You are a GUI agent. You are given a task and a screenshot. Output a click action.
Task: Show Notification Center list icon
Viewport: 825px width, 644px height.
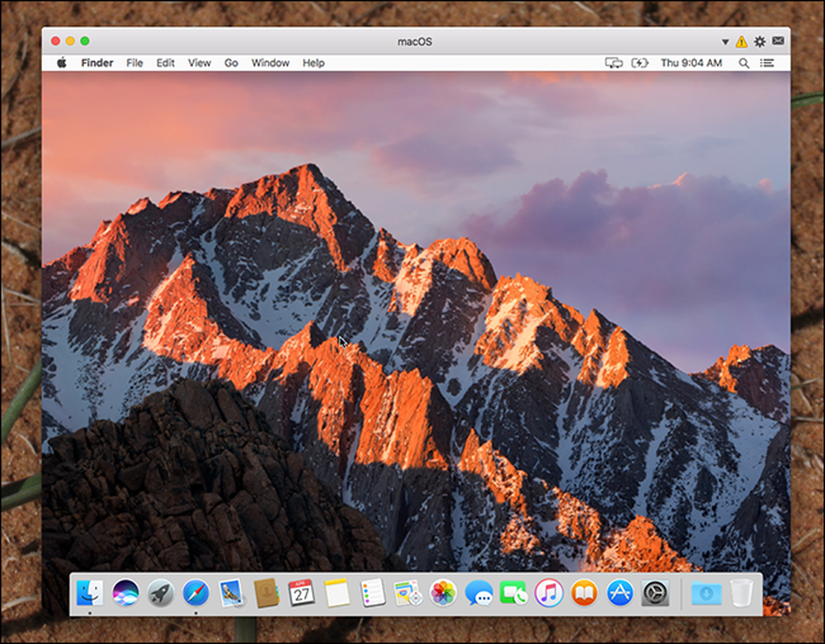coord(766,63)
